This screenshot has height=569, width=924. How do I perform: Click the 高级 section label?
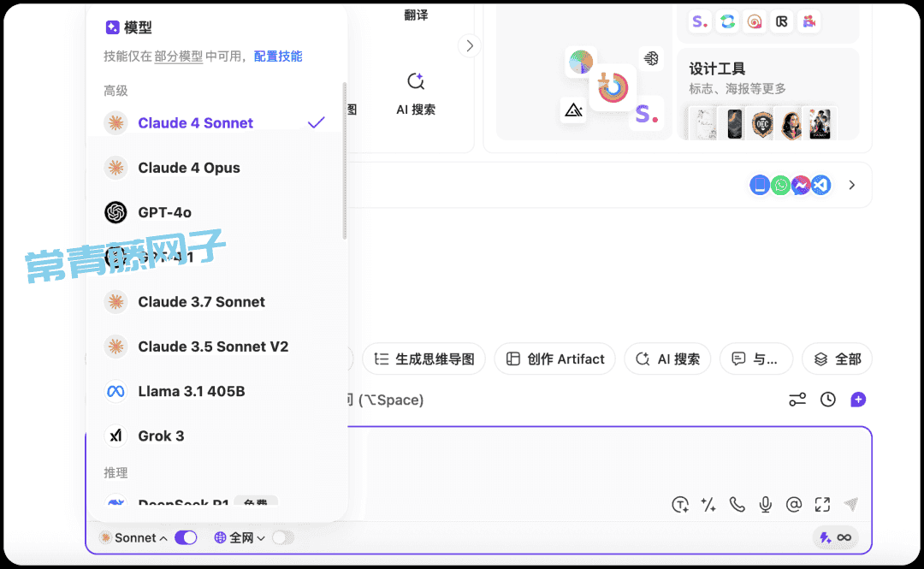click(x=115, y=90)
